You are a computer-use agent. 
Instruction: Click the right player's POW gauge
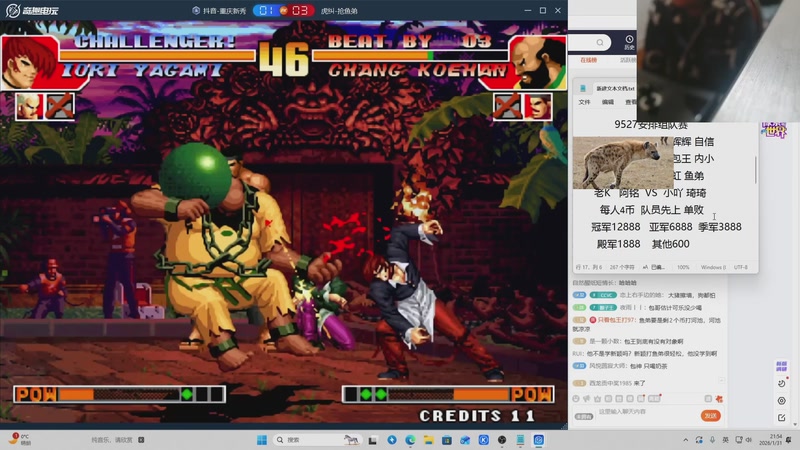point(448,394)
